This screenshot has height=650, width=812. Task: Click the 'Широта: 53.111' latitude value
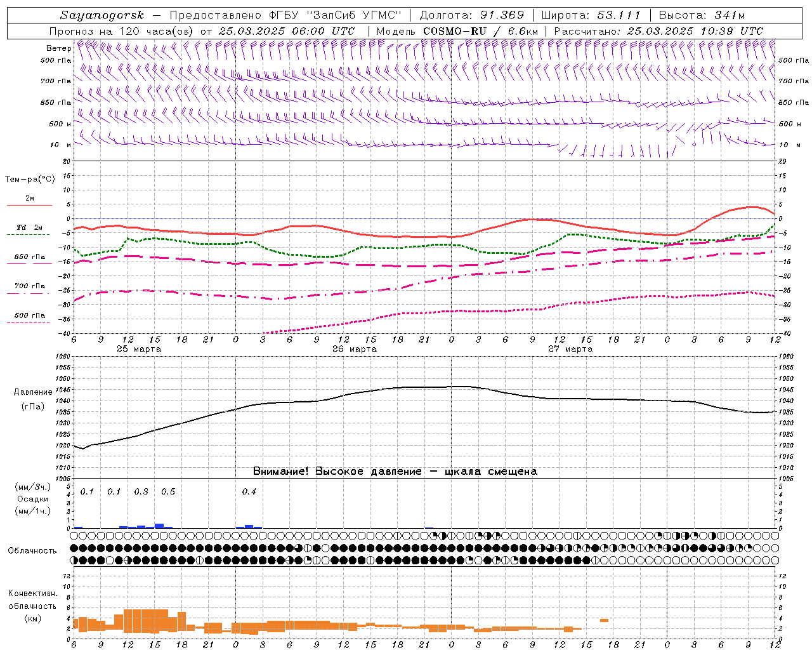tap(591, 15)
